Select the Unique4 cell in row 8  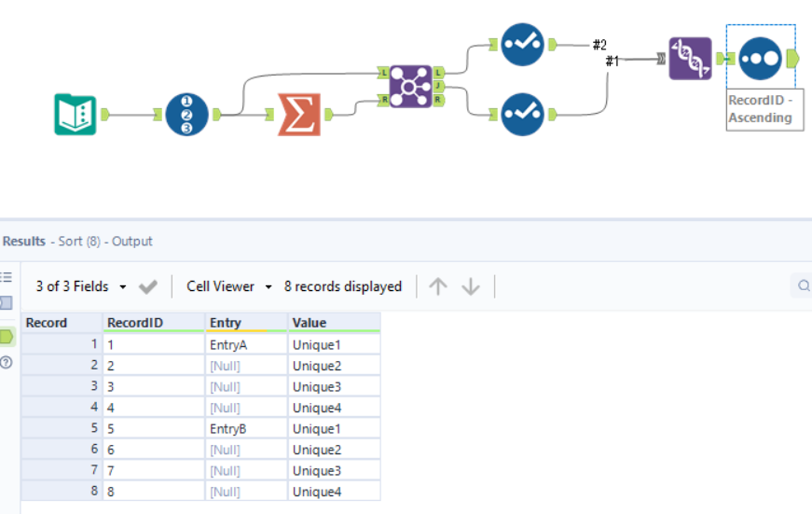[x=334, y=492]
